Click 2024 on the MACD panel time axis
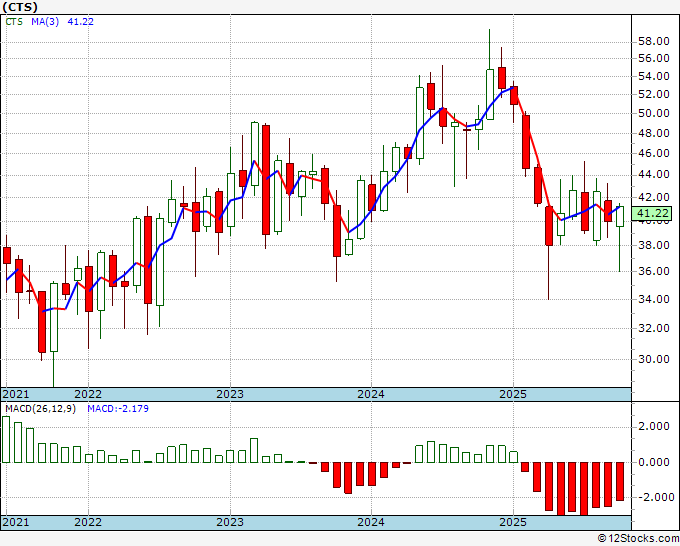Viewport: 680px width, 546px height. [371, 522]
